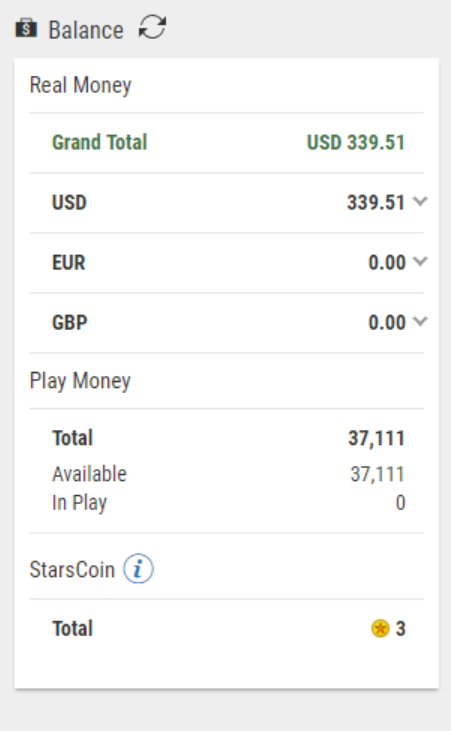Select the EUR currency row label

pyautogui.click(x=69, y=262)
